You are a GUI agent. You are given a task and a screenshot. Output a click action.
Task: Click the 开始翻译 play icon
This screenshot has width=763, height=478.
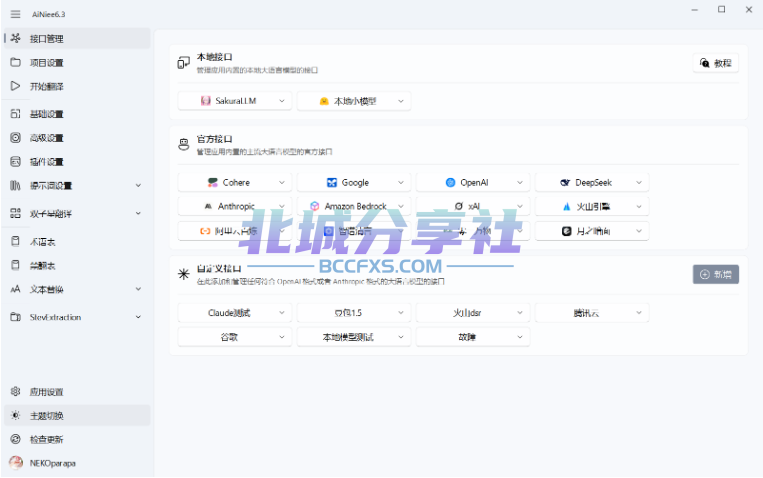tap(16, 86)
